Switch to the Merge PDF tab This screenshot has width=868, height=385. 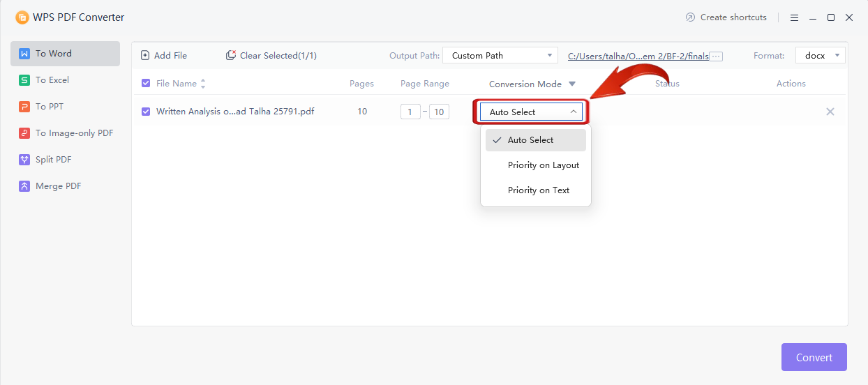pos(66,186)
